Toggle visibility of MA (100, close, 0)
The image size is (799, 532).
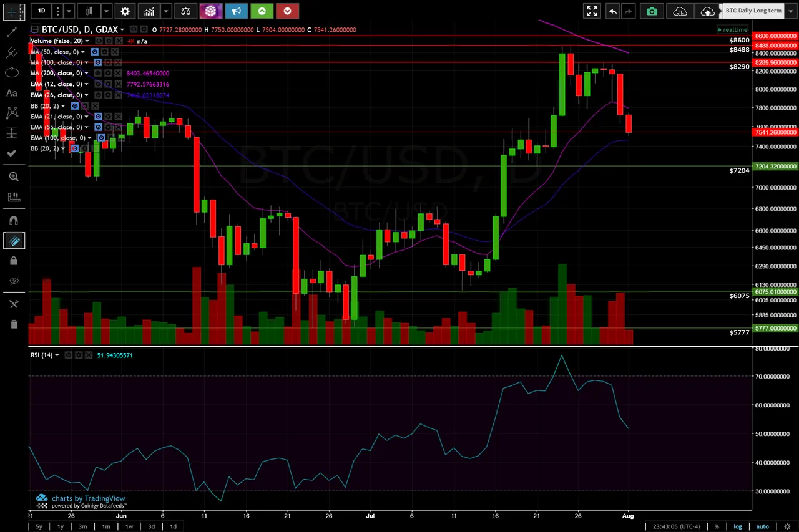coord(98,62)
